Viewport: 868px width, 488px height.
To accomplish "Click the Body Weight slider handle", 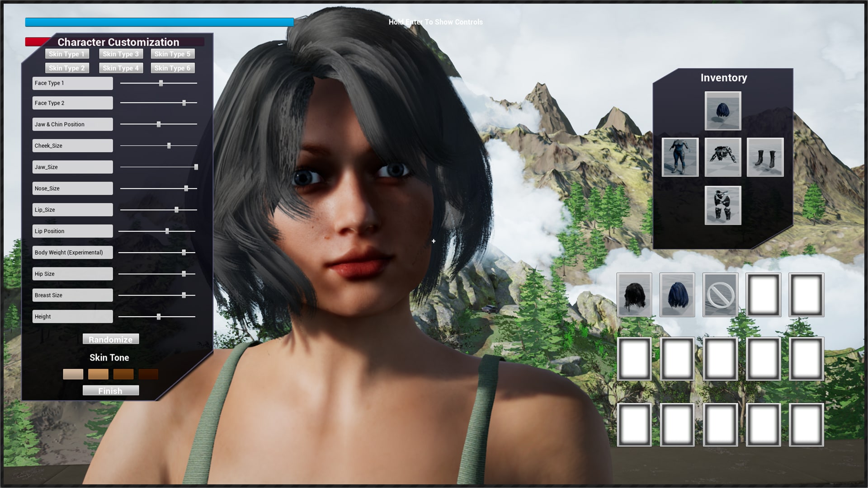I will tap(184, 253).
